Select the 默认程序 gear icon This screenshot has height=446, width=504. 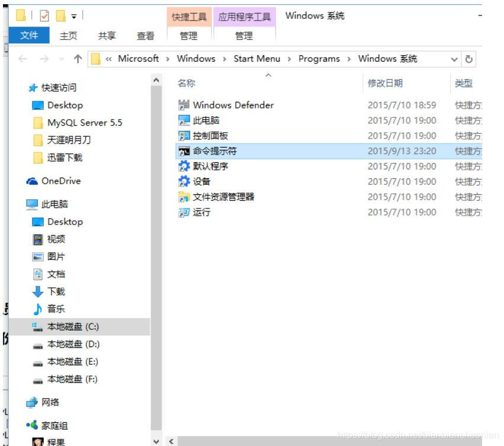click(x=184, y=166)
